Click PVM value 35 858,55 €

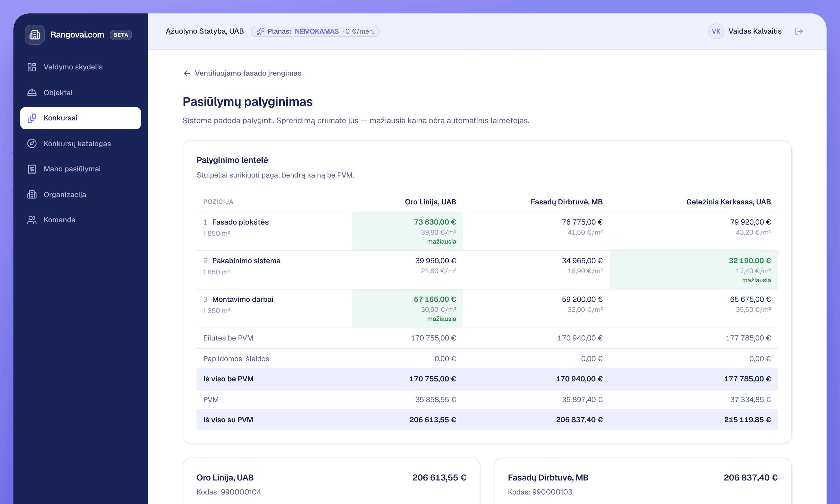[435, 399]
